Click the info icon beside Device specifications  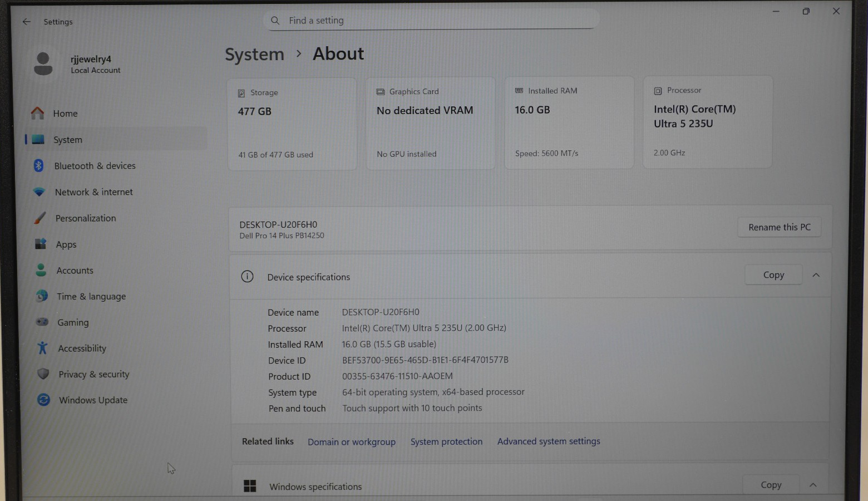point(247,276)
